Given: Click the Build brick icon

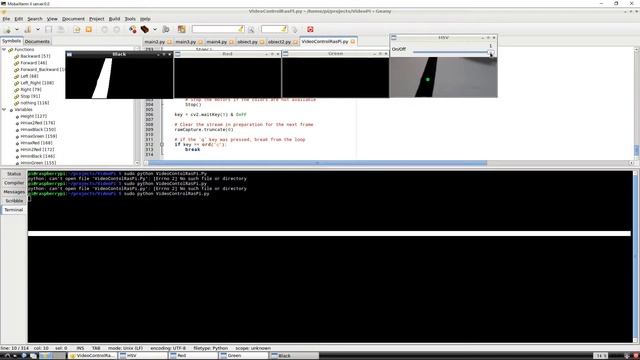Looking at the screenshot, I should pyautogui.click(x=145, y=29).
